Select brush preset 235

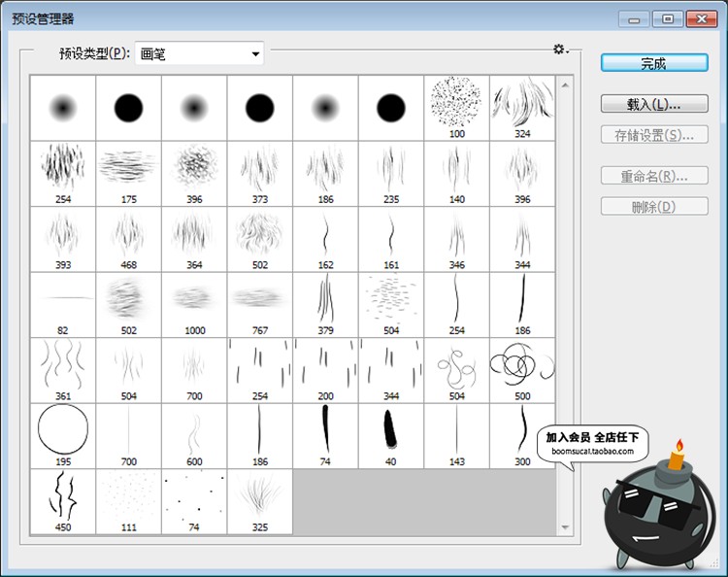pos(391,173)
